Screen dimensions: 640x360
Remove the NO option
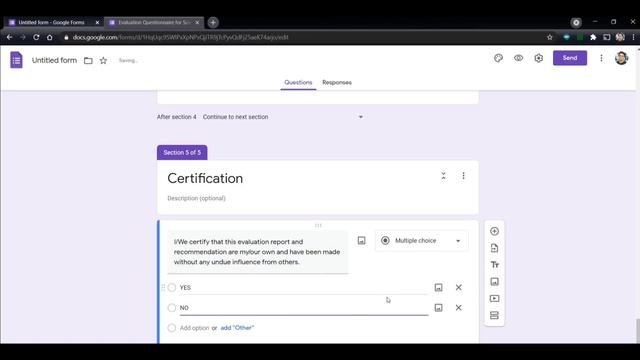coord(459,308)
